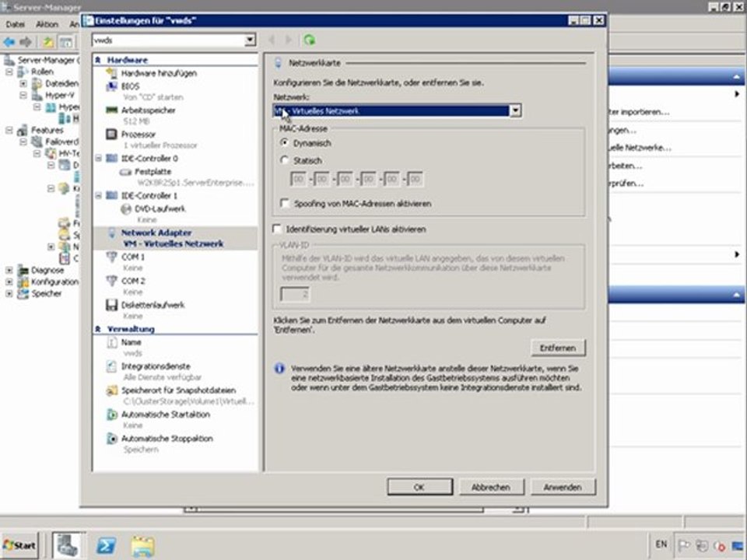
Task: Select the BIOS icon in hardware list
Action: (111, 86)
